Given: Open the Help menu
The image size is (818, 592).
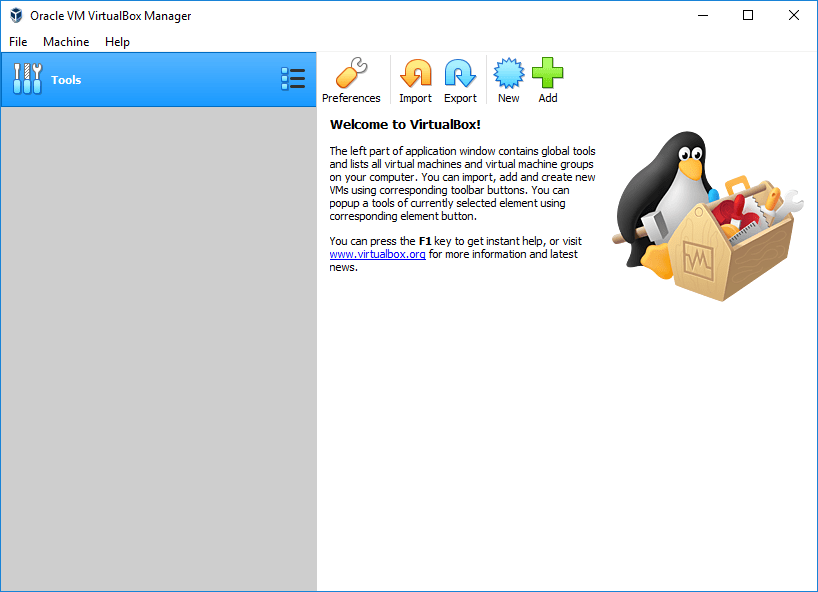Looking at the screenshot, I should pyautogui.click(x=117, y=42).
